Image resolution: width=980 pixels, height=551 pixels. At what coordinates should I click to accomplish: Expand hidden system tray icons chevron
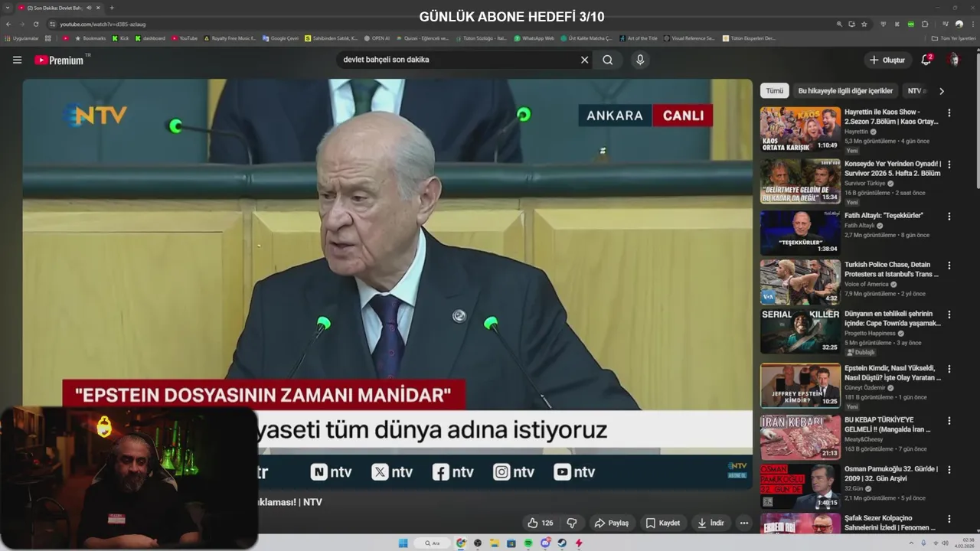911,543
